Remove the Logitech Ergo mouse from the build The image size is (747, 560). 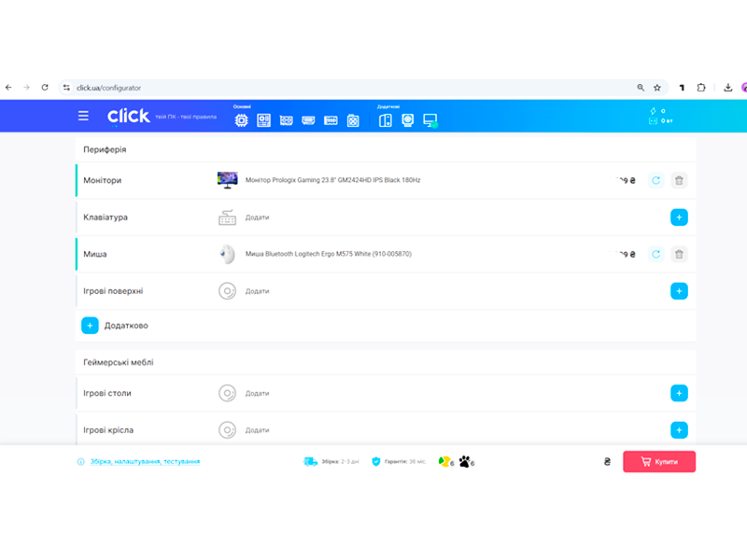tap(679, 254)
